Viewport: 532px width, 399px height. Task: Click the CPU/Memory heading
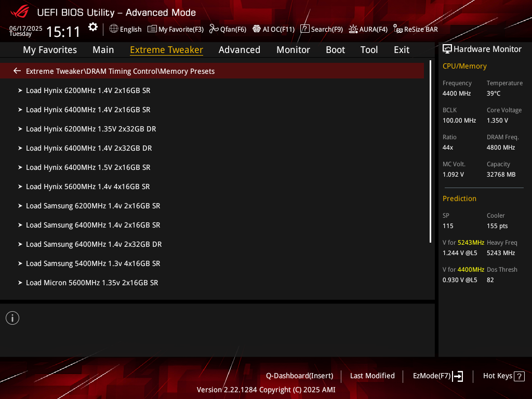click(464, 66)
